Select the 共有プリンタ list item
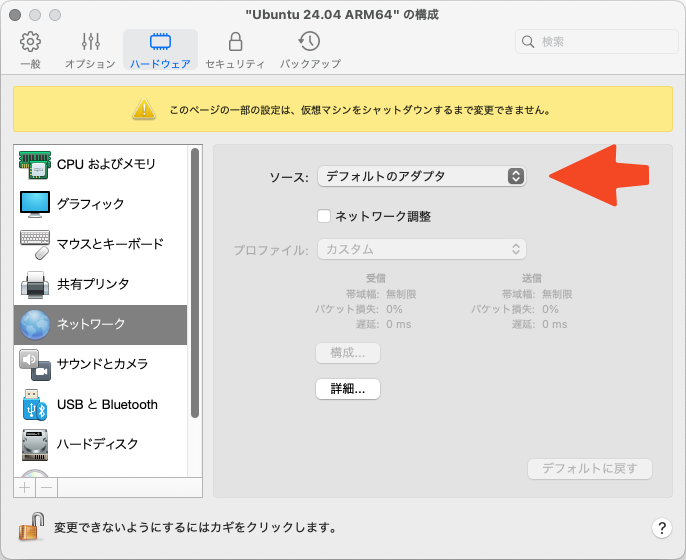686x560 pixels. click(x=101, y=284)
